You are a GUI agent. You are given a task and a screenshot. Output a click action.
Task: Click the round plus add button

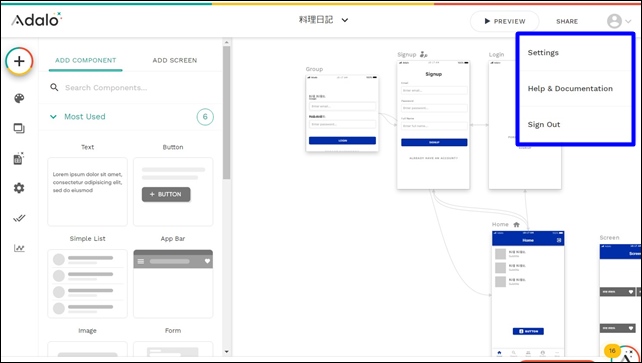click(x=19, y=61)
